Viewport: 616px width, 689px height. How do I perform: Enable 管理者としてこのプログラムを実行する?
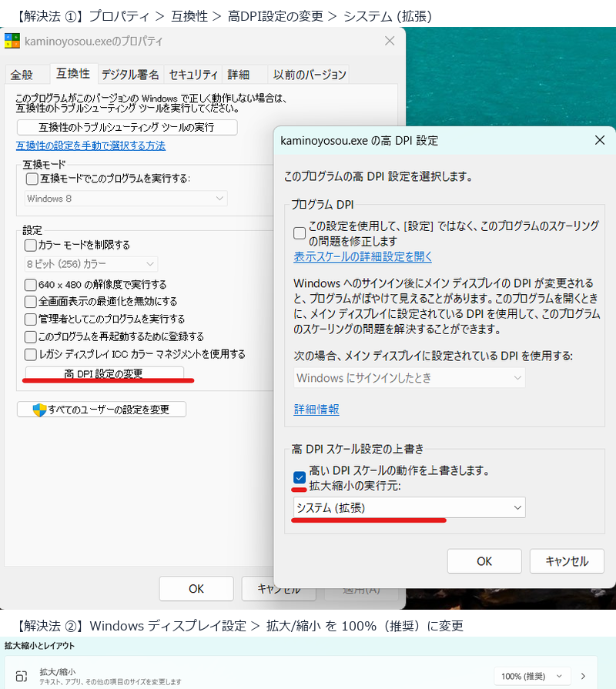click(30, 319)
